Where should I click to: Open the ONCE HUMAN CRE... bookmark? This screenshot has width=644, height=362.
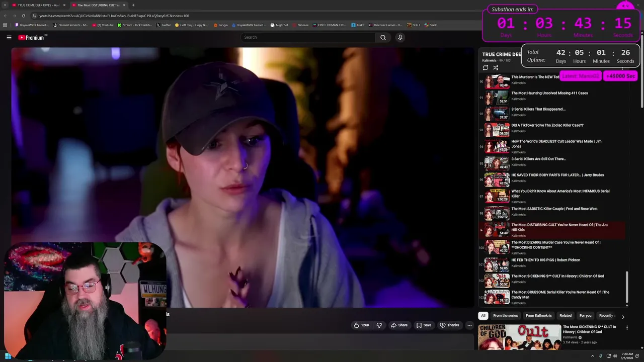(329, 25)
